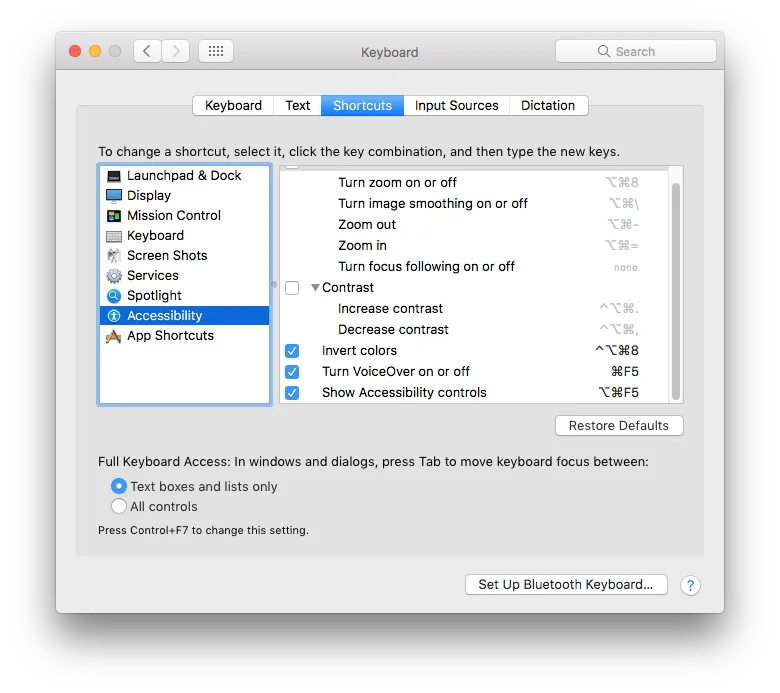
Task: Select Increase contrast row
Action: (474, 309)
